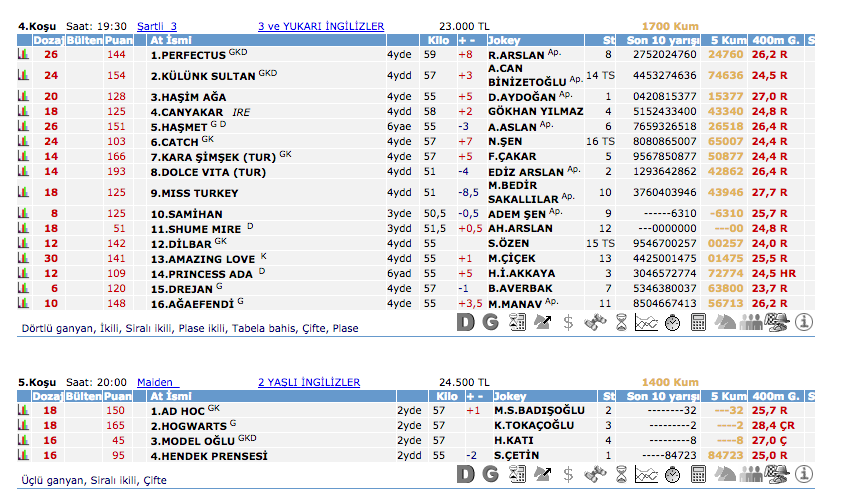Open the hourglass-calculator icon for race 4
Viewport: 844px width, 503px height.
517,323
